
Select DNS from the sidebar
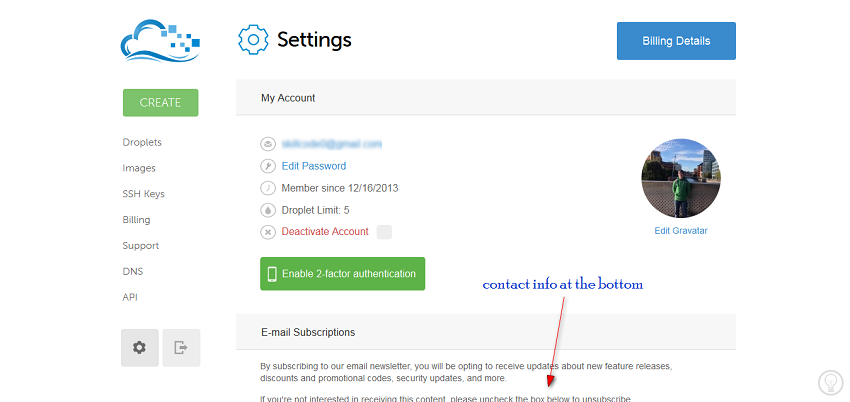(x=133, y=271)
